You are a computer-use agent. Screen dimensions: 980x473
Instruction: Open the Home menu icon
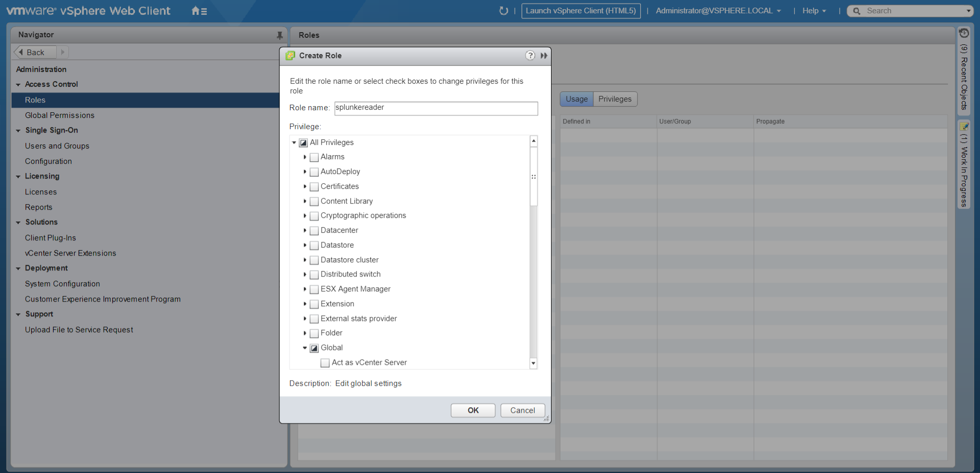199,11
